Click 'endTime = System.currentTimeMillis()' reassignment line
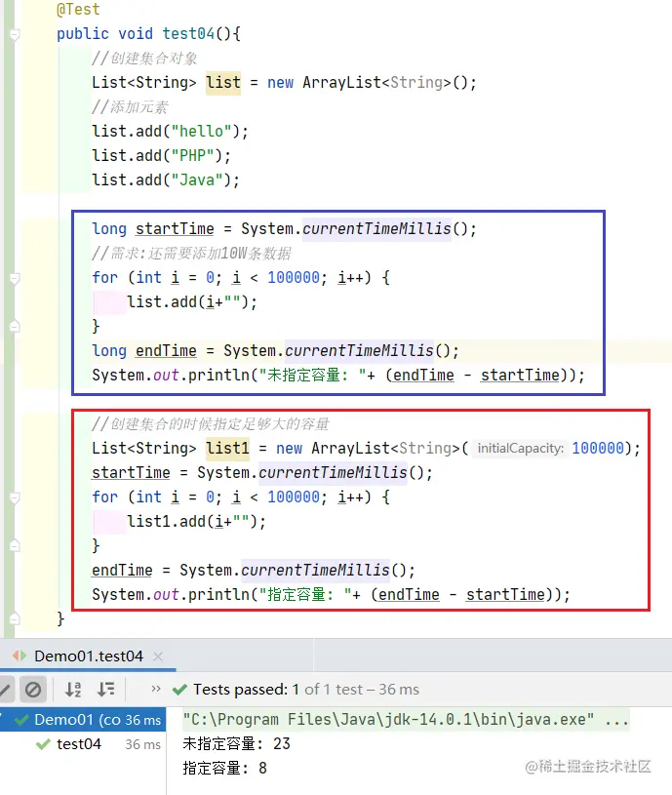Viewport: 672px width, 795px height. click(x=254, y=571)
